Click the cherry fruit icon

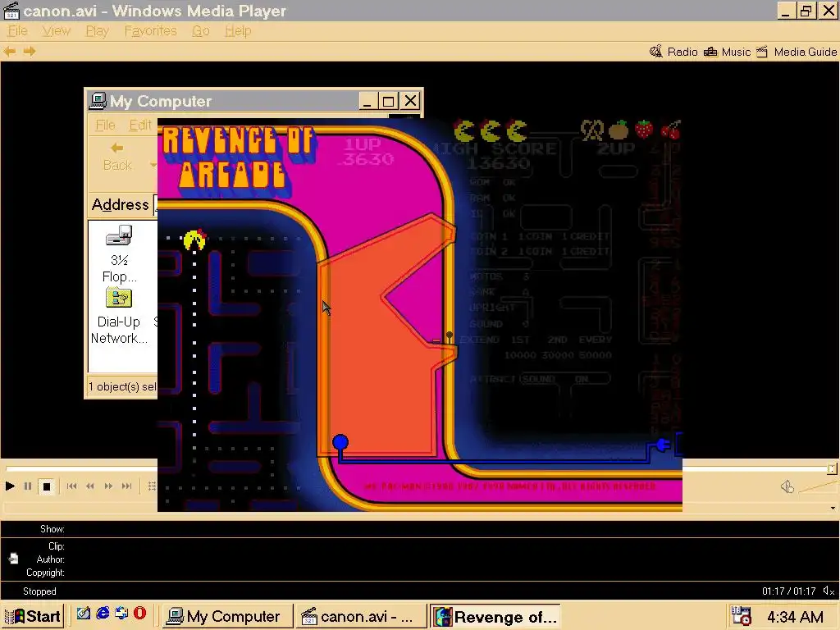[671, 130]
